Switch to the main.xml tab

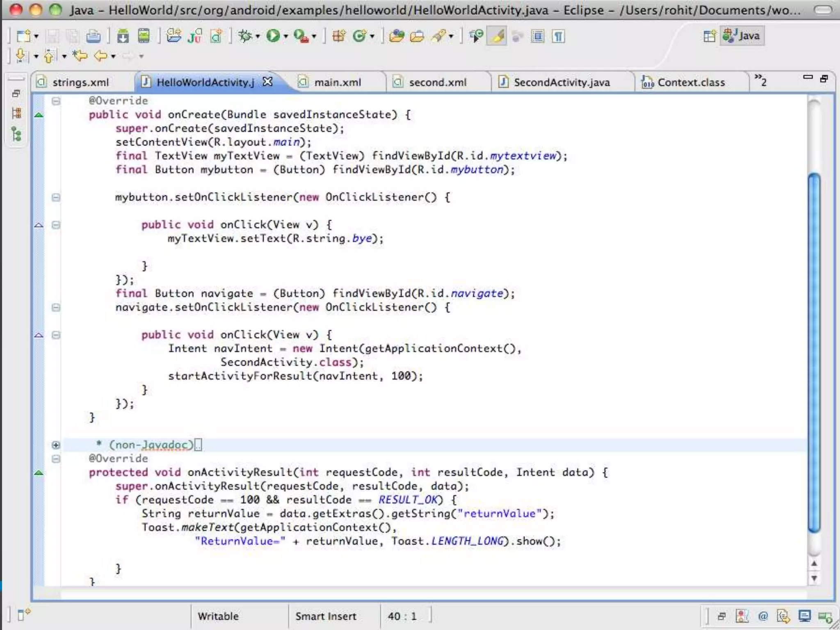(x=338, y=82)
